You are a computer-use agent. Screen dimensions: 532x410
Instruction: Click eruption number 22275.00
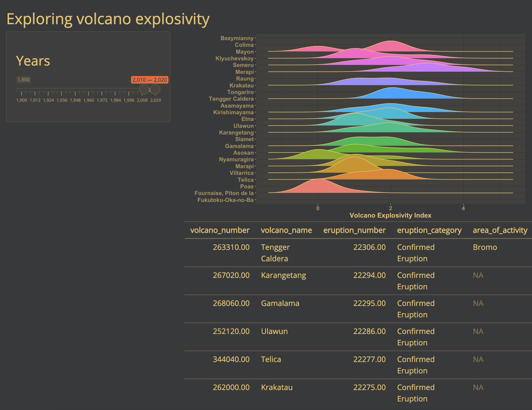(x=369, y=387)
